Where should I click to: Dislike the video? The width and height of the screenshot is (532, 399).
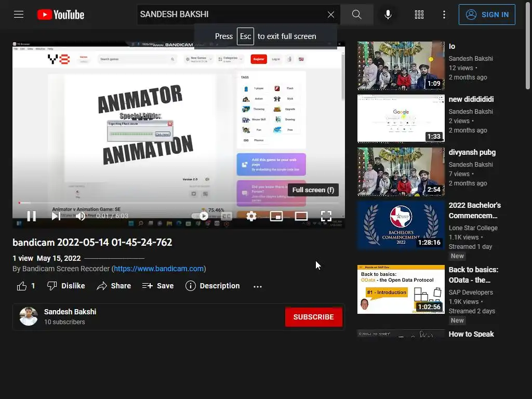coord(66,286)
